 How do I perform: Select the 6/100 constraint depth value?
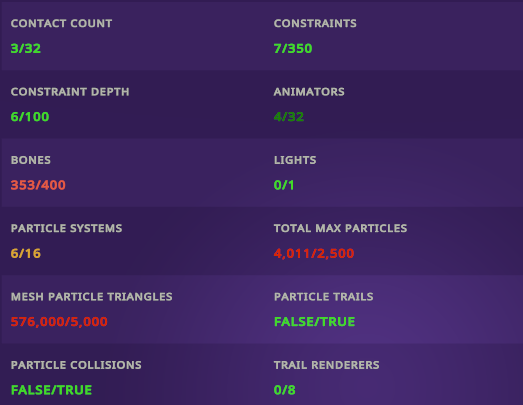(x=30, y=117)
